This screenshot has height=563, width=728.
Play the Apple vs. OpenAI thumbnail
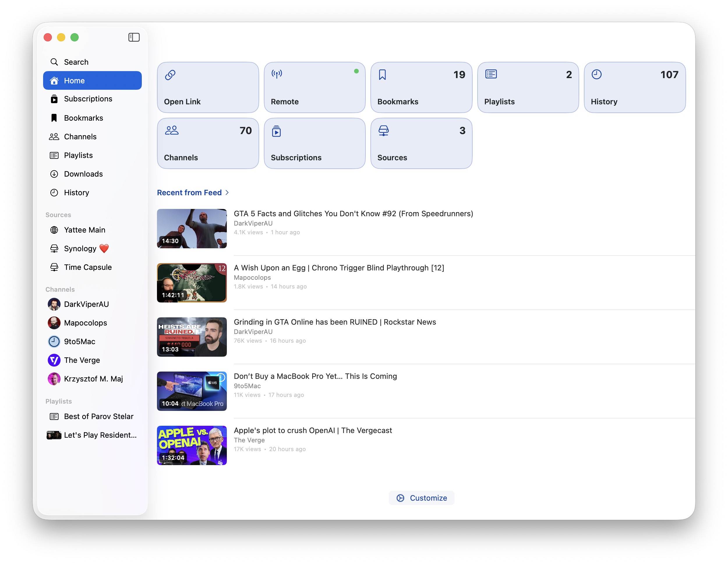tap(192, 445)
